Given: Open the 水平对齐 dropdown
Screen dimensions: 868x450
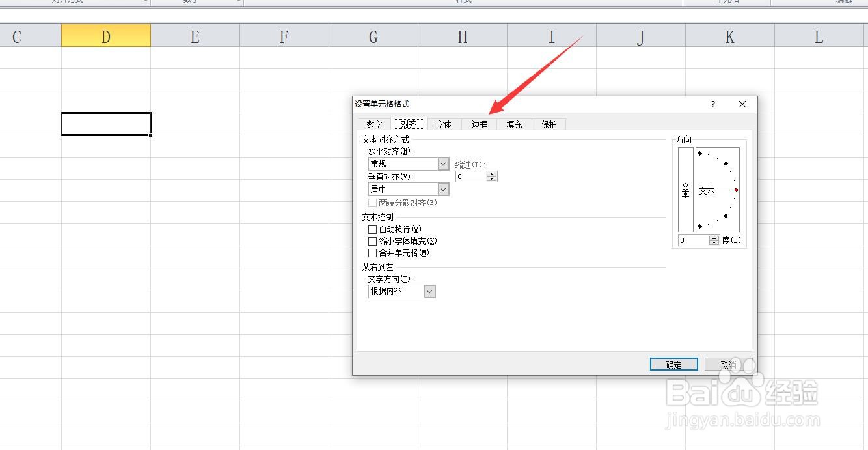Looking at the screenshot, I should [443, 163].
